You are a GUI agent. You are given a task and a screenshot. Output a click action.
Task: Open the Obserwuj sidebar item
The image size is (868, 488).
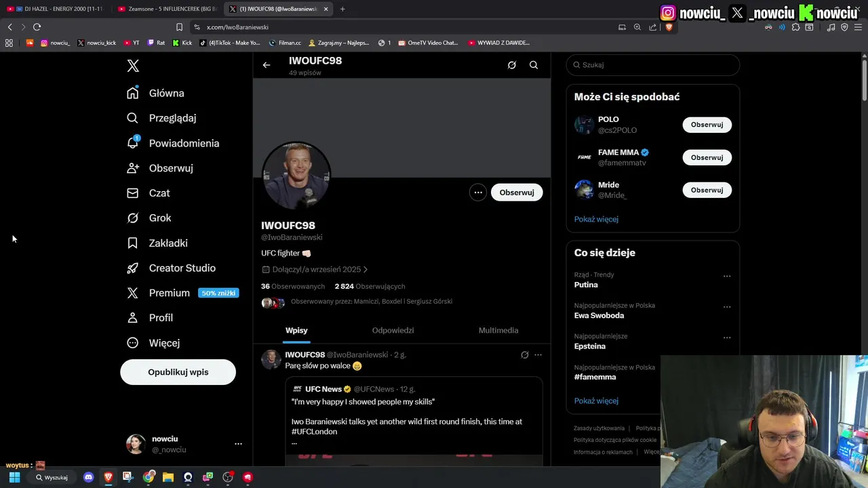(x=159, y=168)
